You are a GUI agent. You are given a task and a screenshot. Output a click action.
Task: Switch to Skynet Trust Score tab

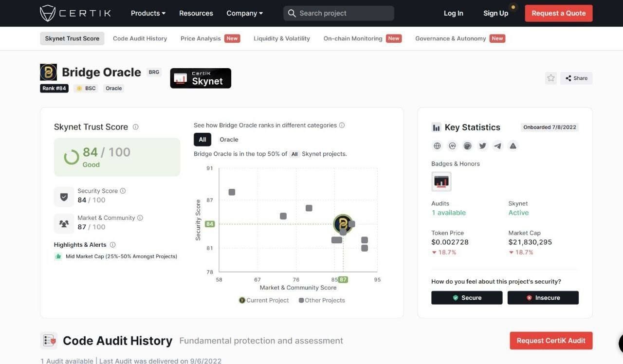pyautogui.click(x=72, y=38)
